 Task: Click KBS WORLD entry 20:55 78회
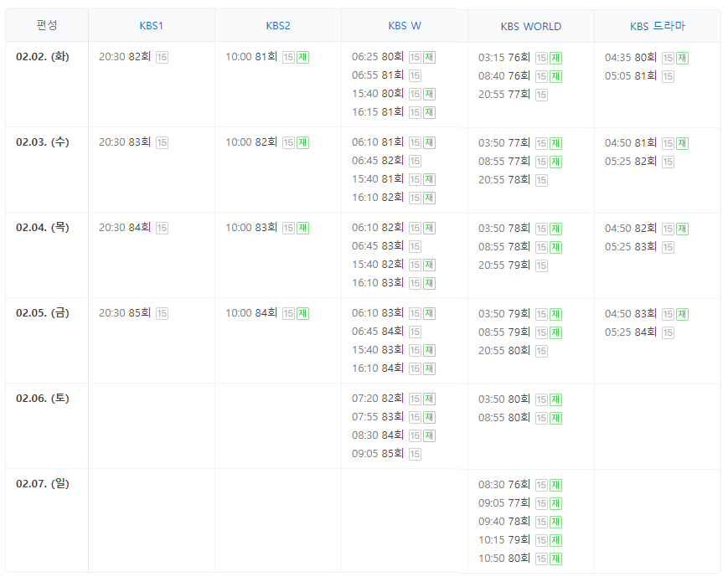tap(504, 179)
